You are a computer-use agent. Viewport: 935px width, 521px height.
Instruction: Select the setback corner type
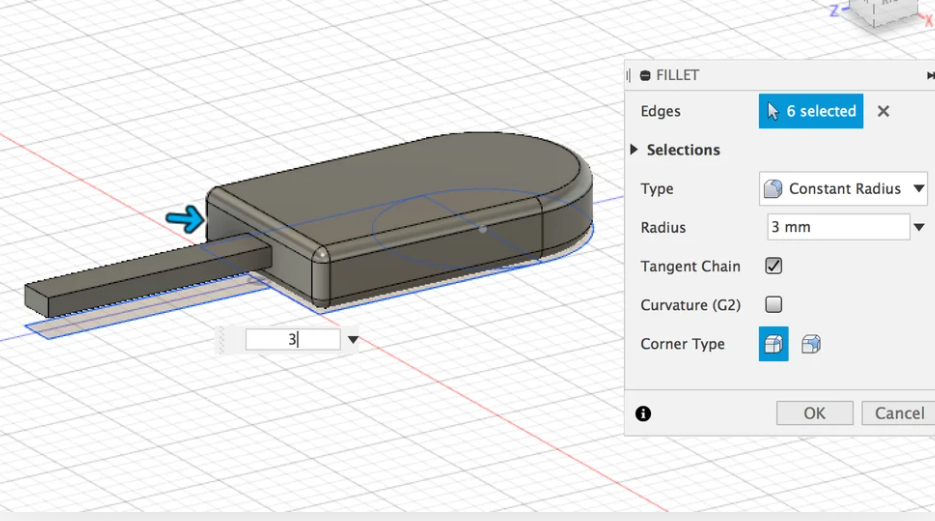point(811,344)
